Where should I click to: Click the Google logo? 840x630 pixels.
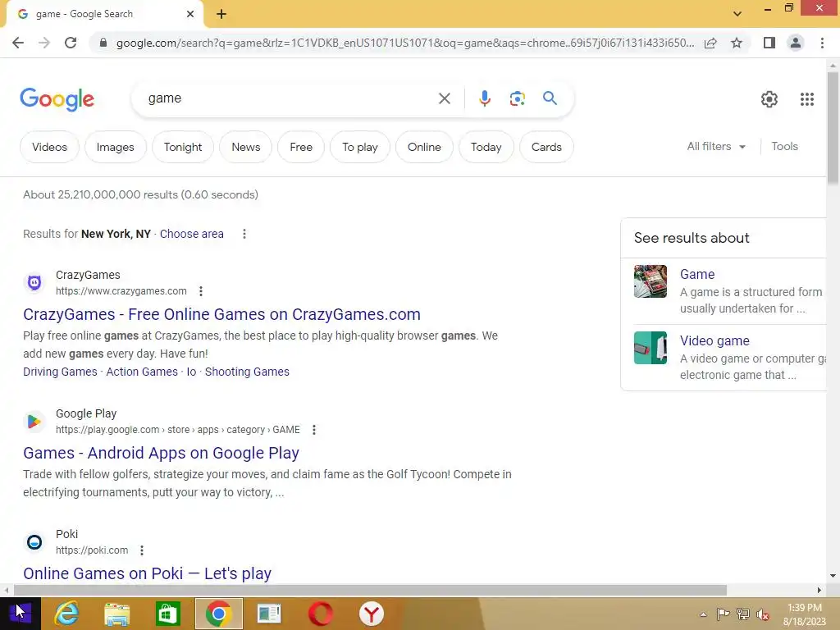(57, 99)
